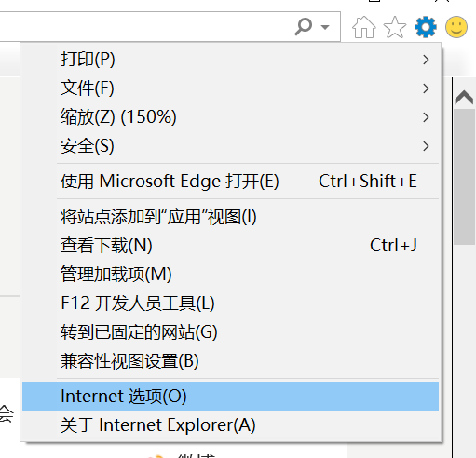
Task: Click the yellow smiley feedback icon
Action: coord(456,27)
